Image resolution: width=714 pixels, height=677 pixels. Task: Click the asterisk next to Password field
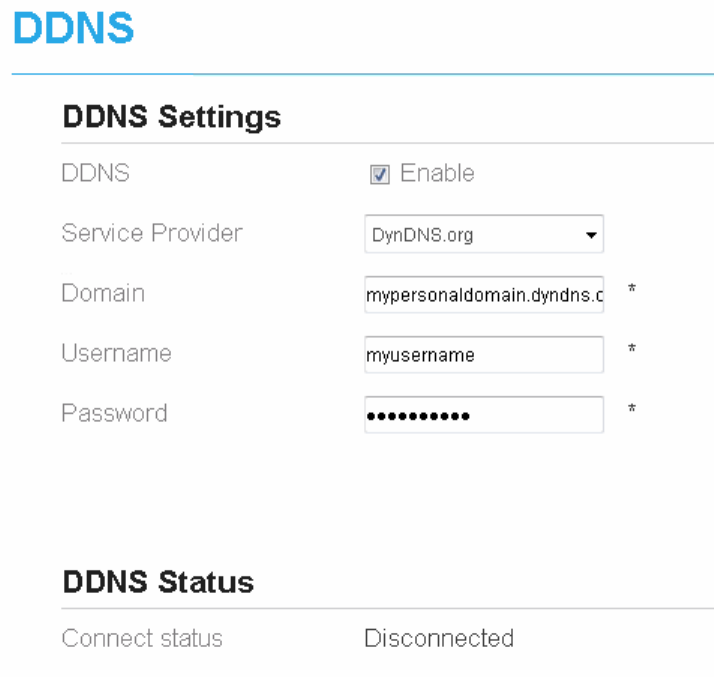(632, 409)
